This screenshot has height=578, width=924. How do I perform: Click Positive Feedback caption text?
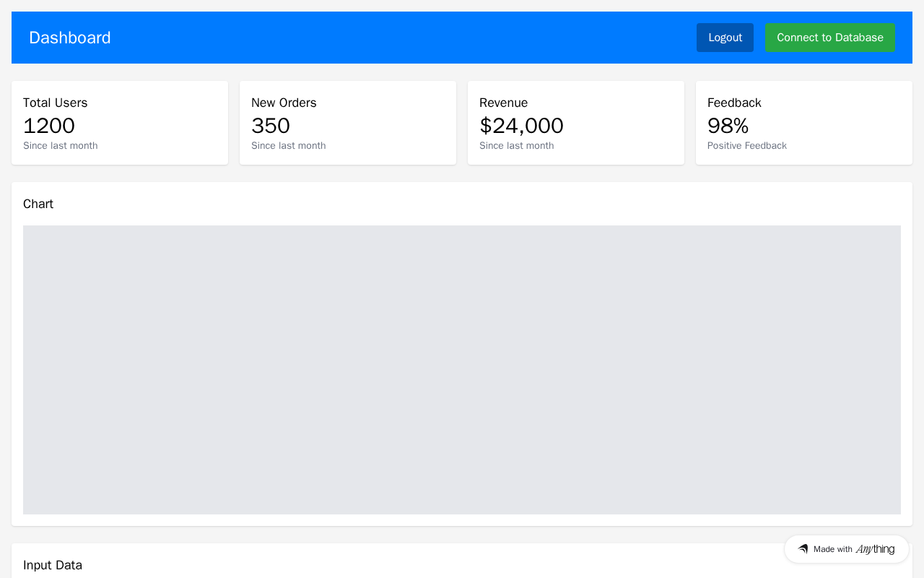click(x=747, y=146)
